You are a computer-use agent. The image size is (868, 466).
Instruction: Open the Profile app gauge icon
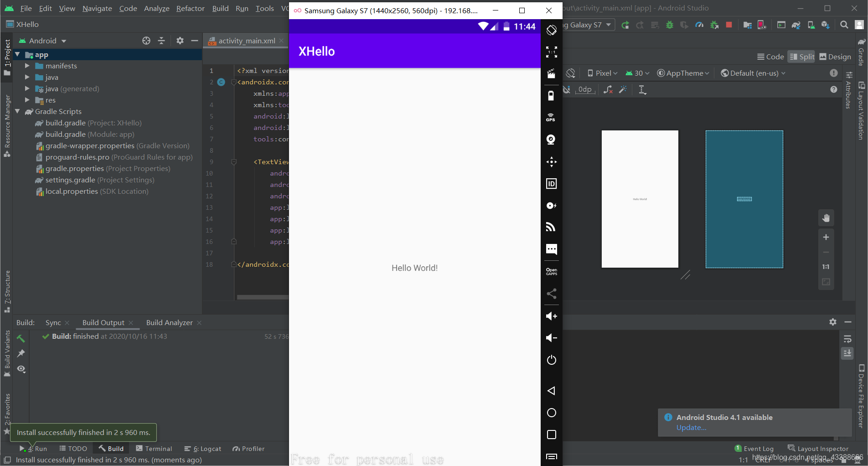(x=699, y=25)
